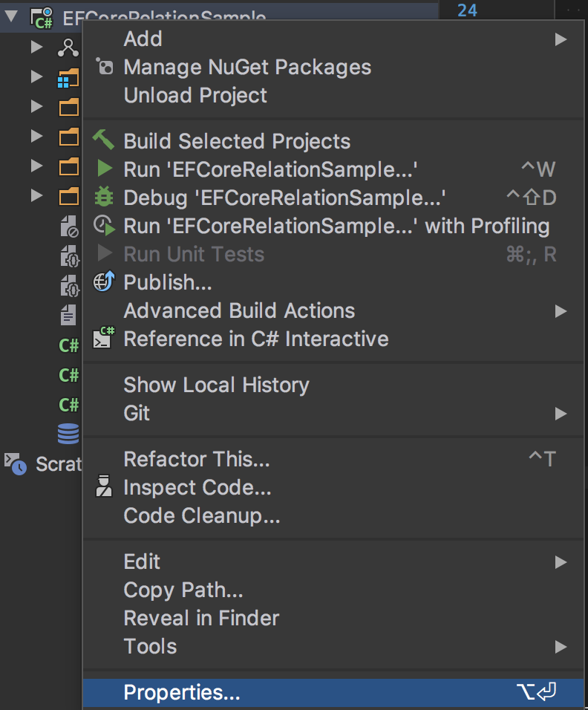
Task: Click the Scratches and Consoles icon
Action: coord(16,463)
